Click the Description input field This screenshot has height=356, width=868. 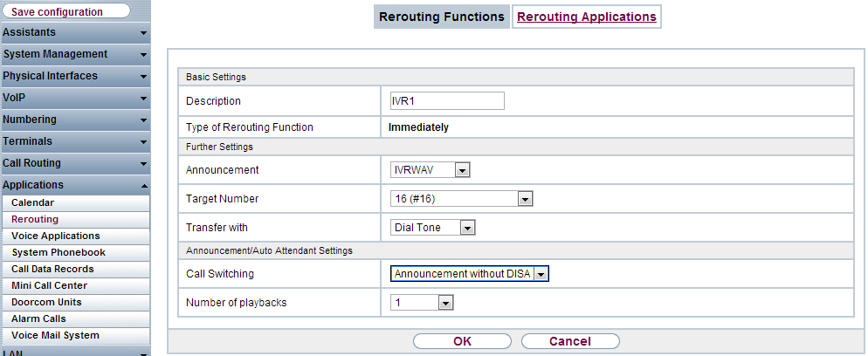tap(447, 101)
